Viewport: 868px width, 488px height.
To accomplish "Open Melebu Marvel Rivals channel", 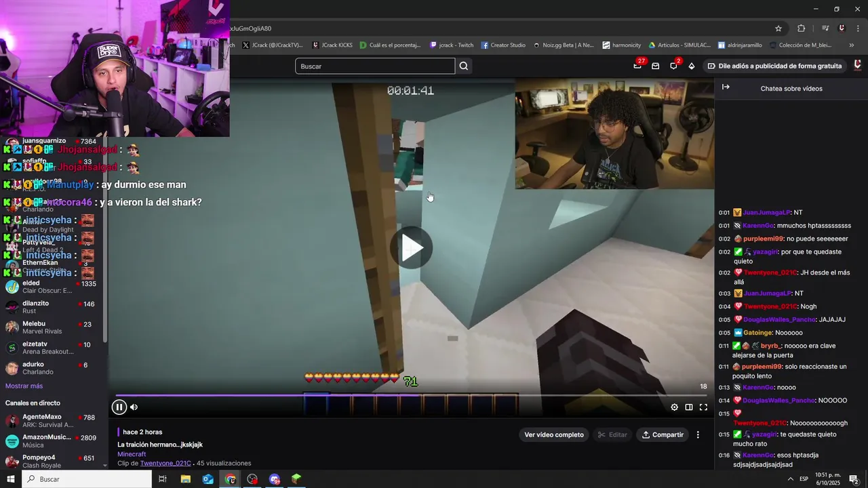I will pos(53,327).
